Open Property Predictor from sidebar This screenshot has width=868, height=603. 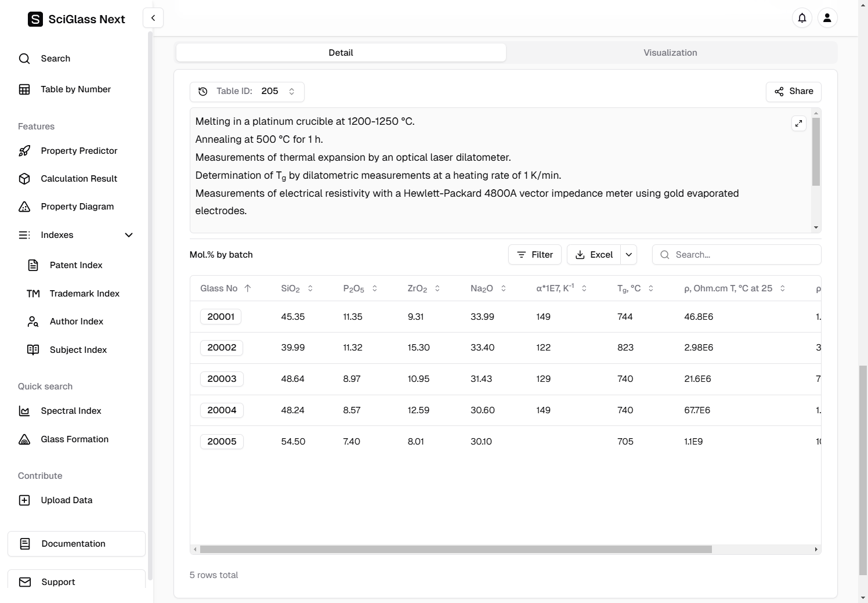point(79,151)
